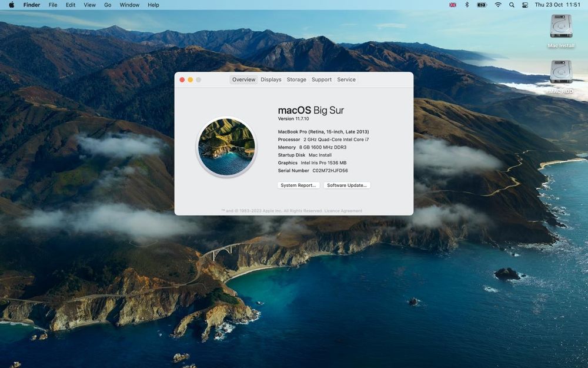Click the System Report button
This screenshot has width=588, height=368.
[x=299, y=185]
